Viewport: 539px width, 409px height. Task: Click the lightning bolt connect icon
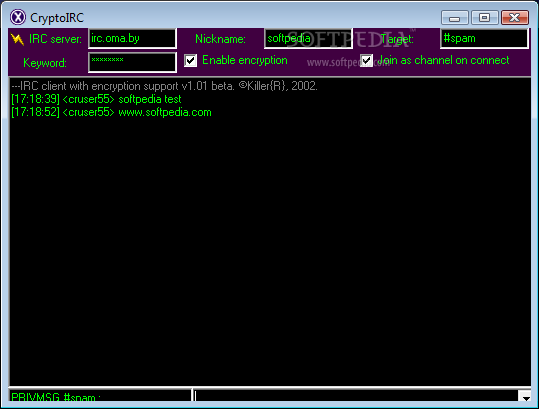17,39
